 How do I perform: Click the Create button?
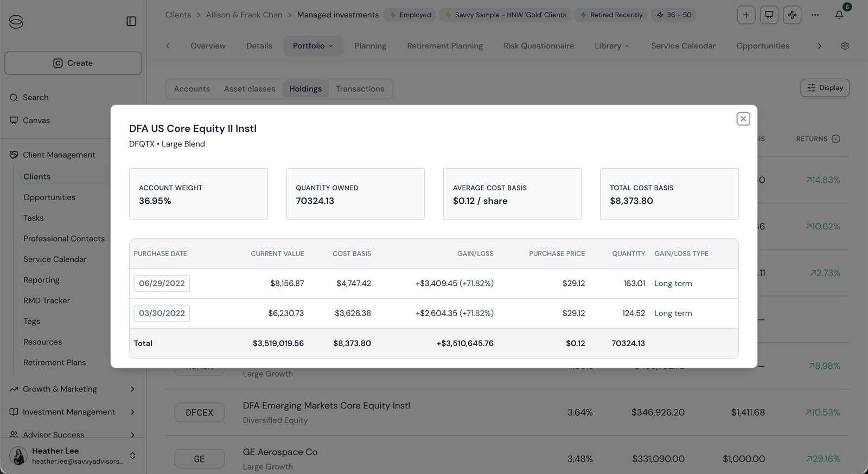pyautogui.click(x=73, y=63)
